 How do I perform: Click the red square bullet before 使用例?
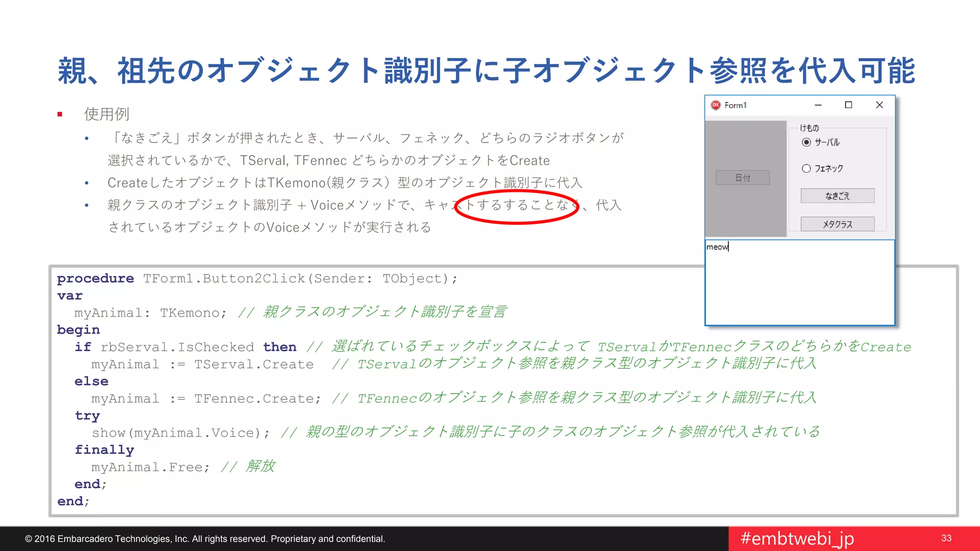(60, 114)
